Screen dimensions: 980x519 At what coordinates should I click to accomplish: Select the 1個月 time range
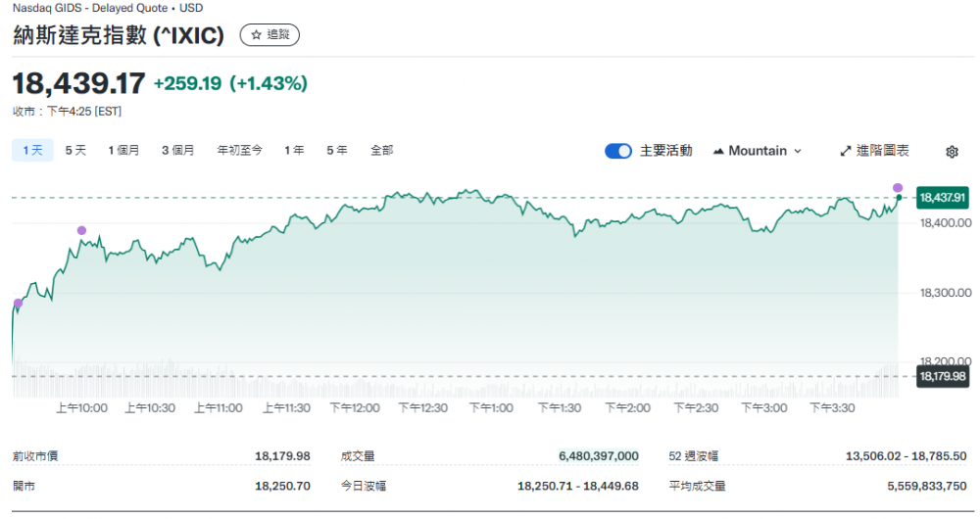pyautogui.click(x=123, y=151)
